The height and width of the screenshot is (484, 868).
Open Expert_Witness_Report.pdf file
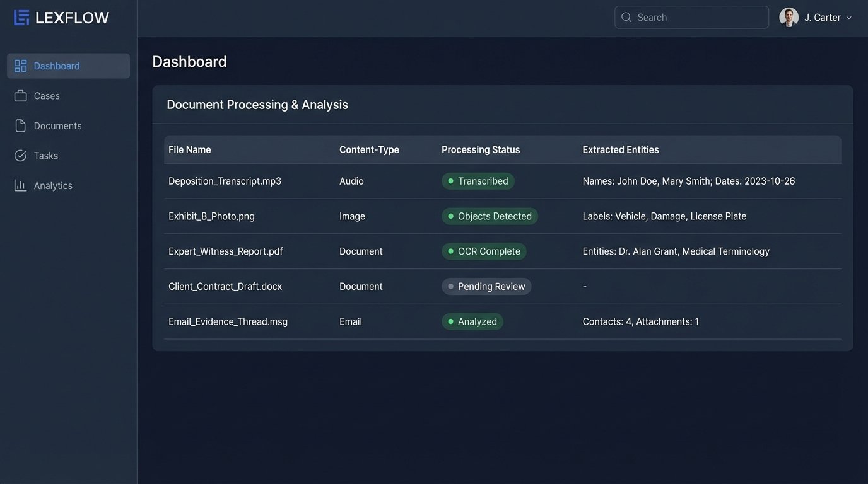(225, 251)
